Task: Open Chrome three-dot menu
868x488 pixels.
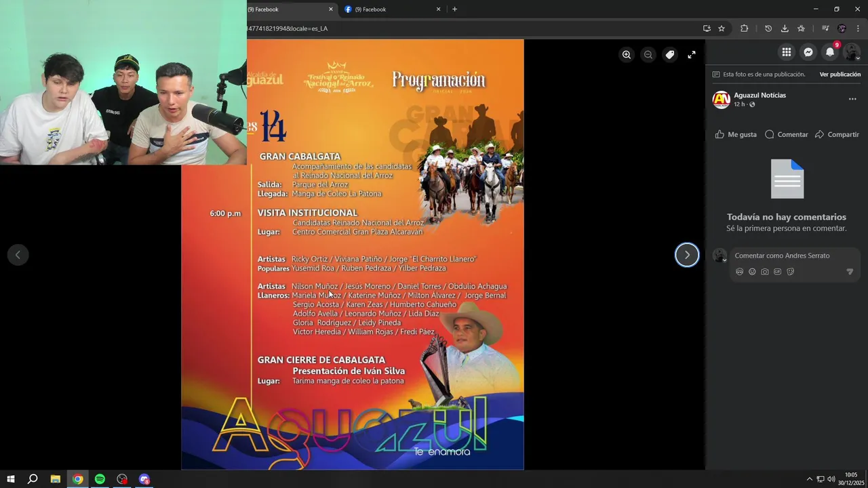Action: click(858, 28)
